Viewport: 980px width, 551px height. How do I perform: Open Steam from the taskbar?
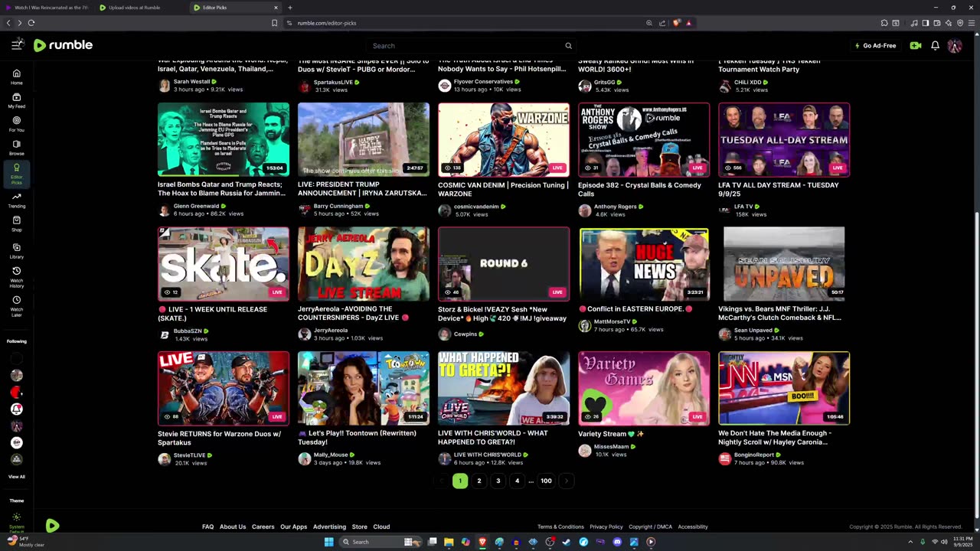(567, 542)
